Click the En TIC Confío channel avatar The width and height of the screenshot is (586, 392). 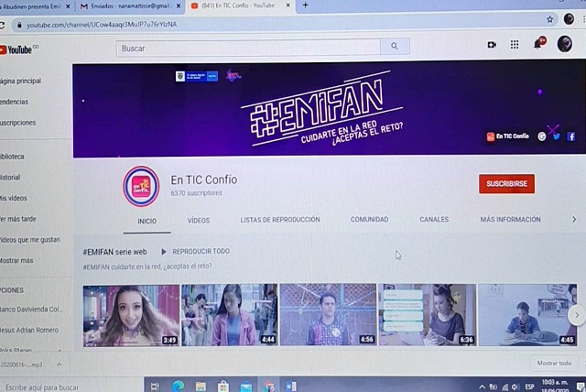[x=141, y=186]
